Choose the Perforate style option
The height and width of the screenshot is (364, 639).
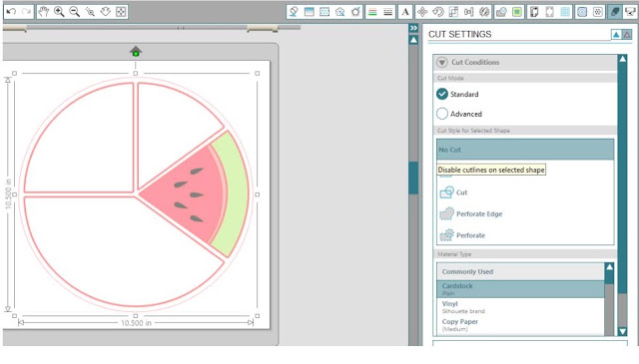(525, 235)
